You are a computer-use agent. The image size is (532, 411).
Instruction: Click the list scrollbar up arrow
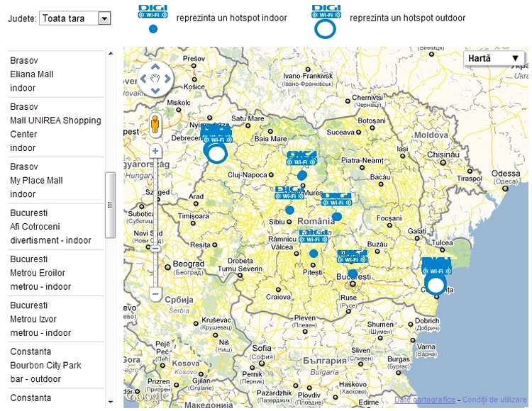[x=110, y=54]
